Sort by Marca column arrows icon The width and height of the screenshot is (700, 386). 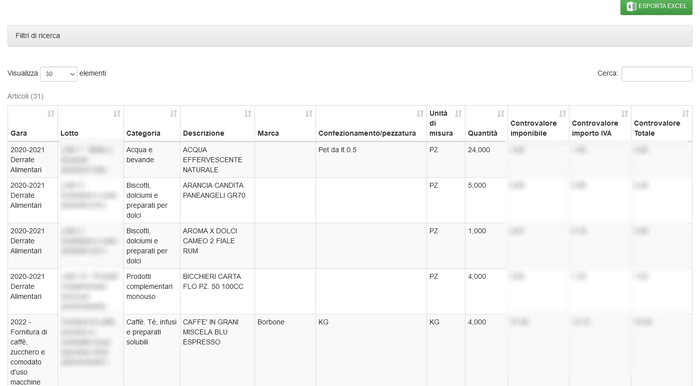tap(309, 114)
